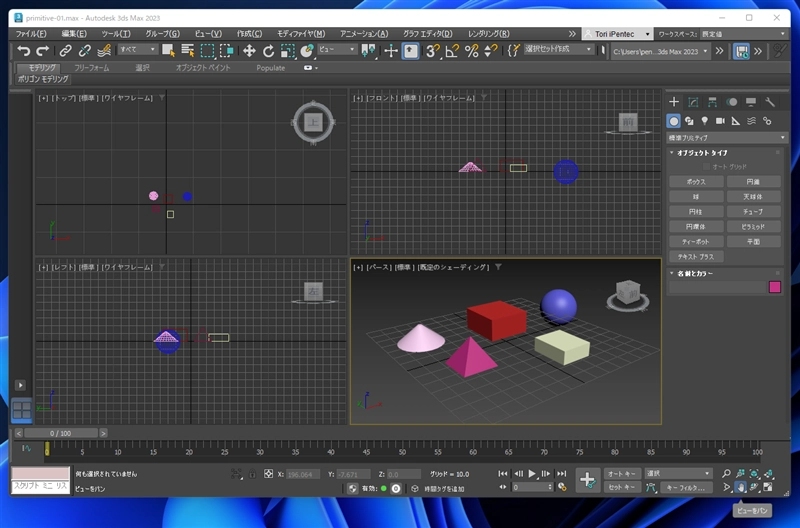Image resolution: width=800 pixels, height=528 pixels.
Task: Open the Modify command panel tab
Action: pyautogui.click(x=693, y=102)
